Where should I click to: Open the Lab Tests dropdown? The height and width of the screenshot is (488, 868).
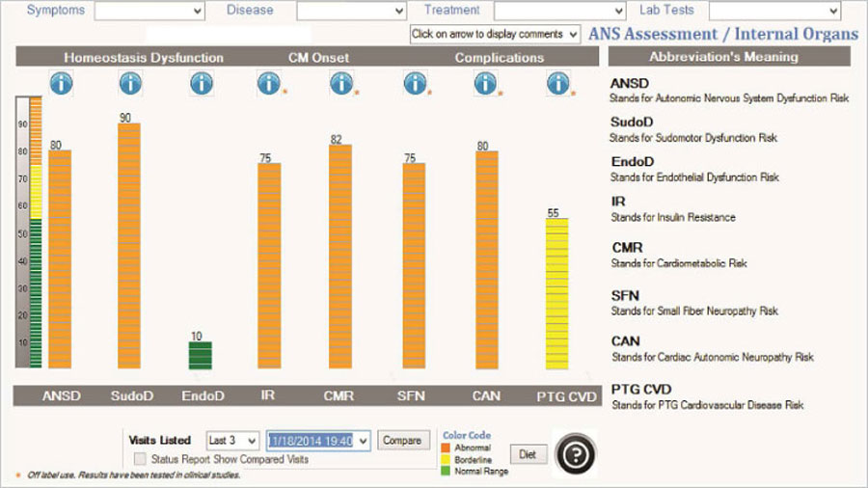(x=775, y=11)
